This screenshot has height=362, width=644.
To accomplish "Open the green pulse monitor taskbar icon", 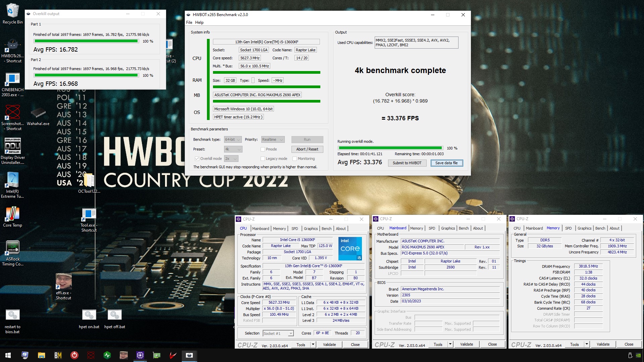I will 107,355.
